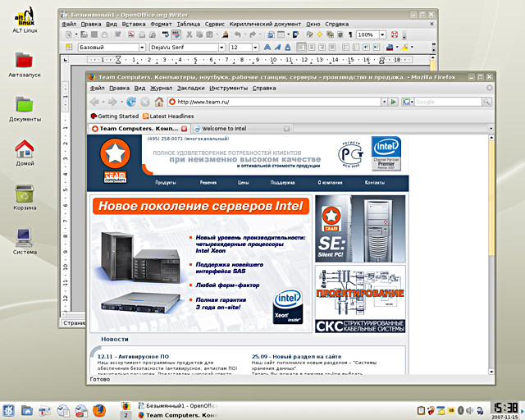This screenshot has height=420, width=525.
Task: Open the Закладки menu in Firefox
Action: click(191, 88)
